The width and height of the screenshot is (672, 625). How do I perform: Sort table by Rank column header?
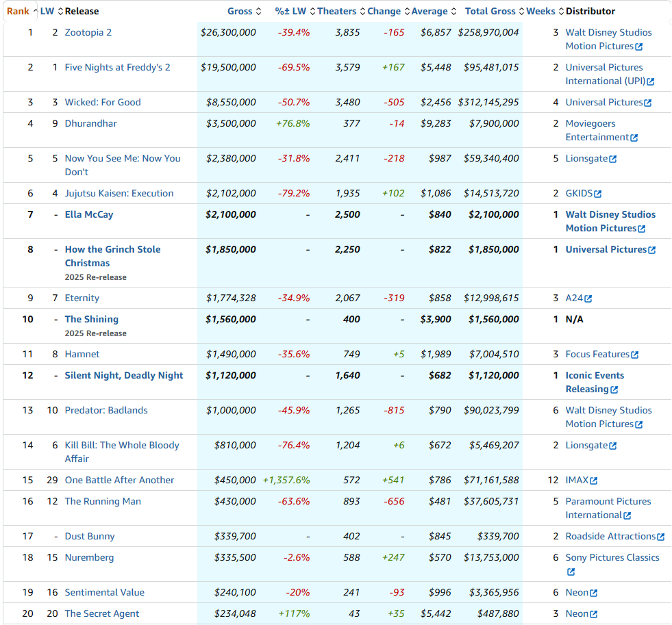click(x=18, y=11)
